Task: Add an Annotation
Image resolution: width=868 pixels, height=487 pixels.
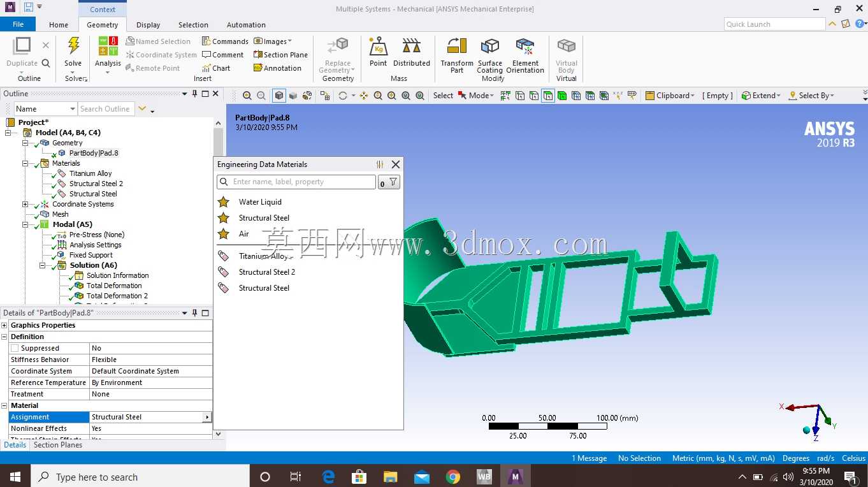Action: 277,68
